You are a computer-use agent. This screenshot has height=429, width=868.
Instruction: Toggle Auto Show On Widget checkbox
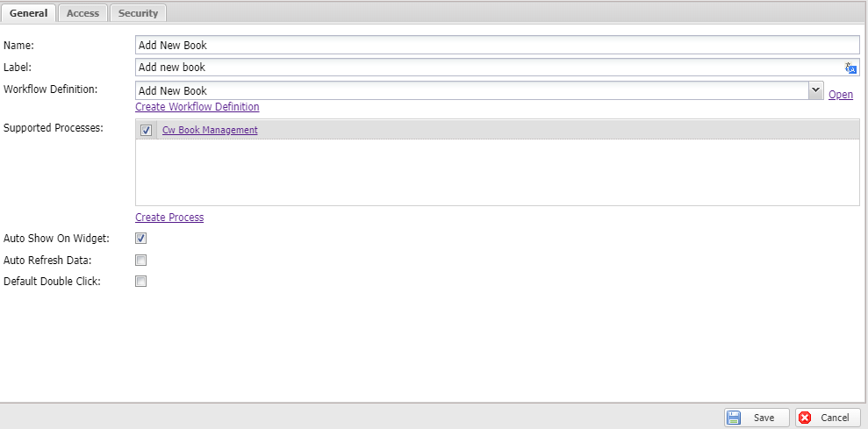click(x=141, y=239)
